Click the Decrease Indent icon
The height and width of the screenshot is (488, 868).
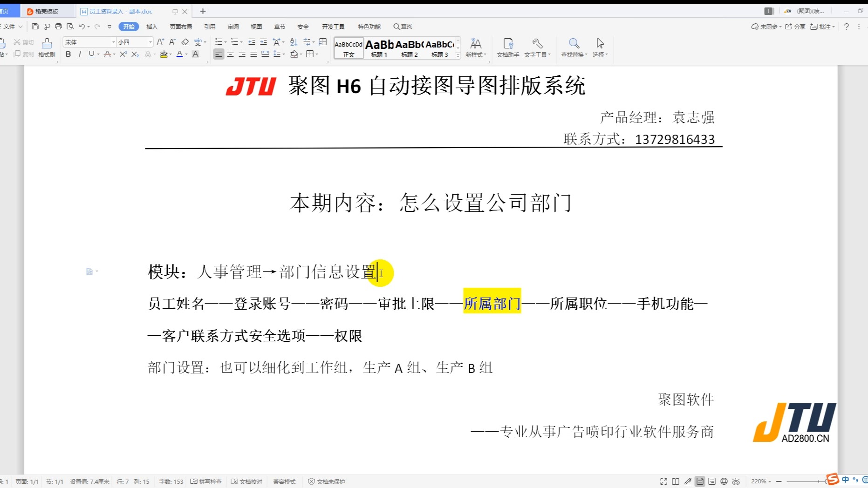click(252, 42)
